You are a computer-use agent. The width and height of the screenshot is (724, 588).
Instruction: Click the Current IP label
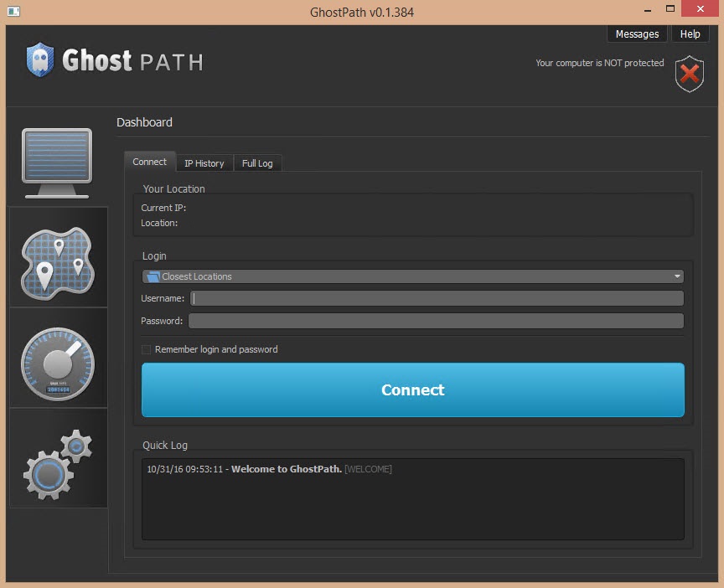click(x=163, y=209)
